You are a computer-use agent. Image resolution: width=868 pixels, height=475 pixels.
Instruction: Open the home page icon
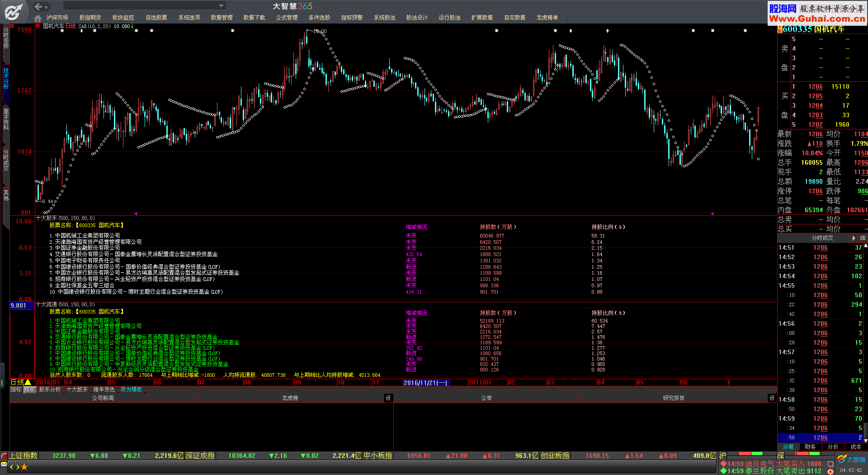tap(38, 18)
